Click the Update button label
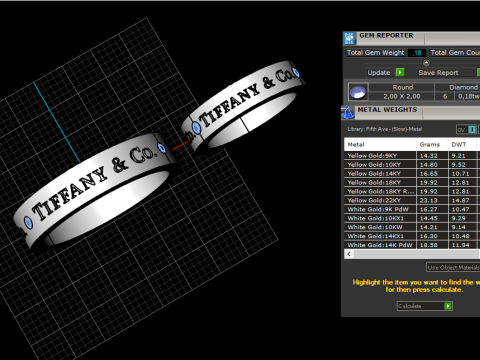This screenshot has height=360, width=480. 379,73
